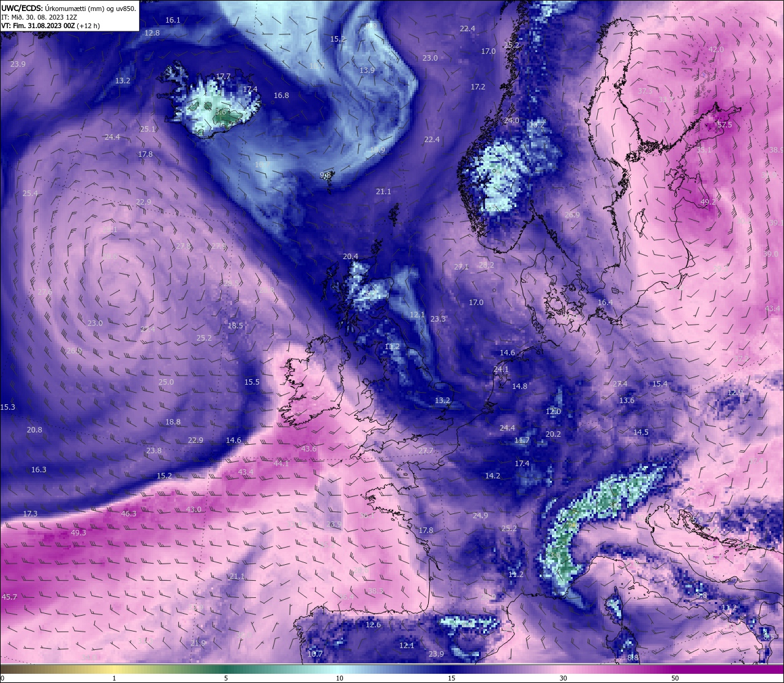The image size is (784, 683).
Task: Click the 27.1 value in the North Sea
Action: 461,267
